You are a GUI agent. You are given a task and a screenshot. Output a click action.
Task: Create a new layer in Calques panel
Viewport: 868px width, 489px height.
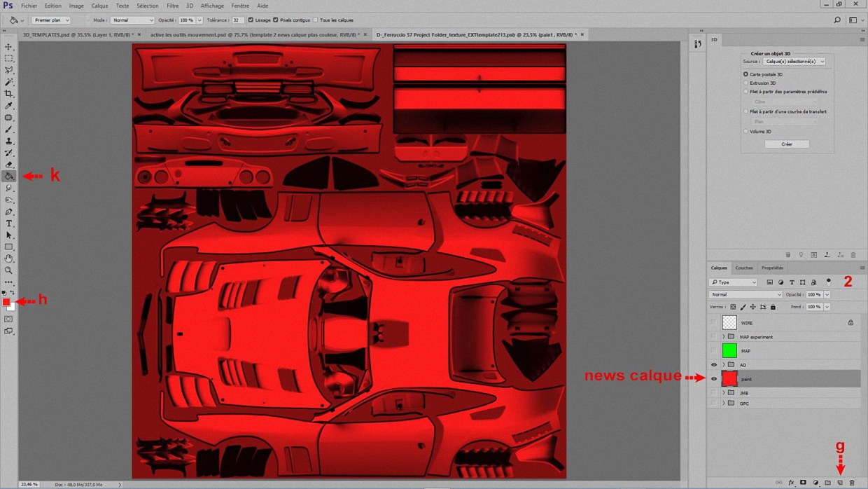pos(840,483)
